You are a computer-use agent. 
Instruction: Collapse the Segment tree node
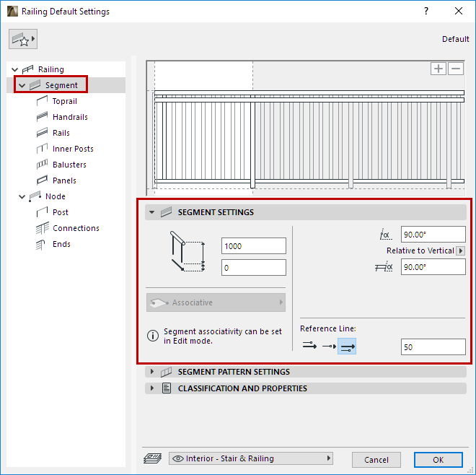(22, 85)
